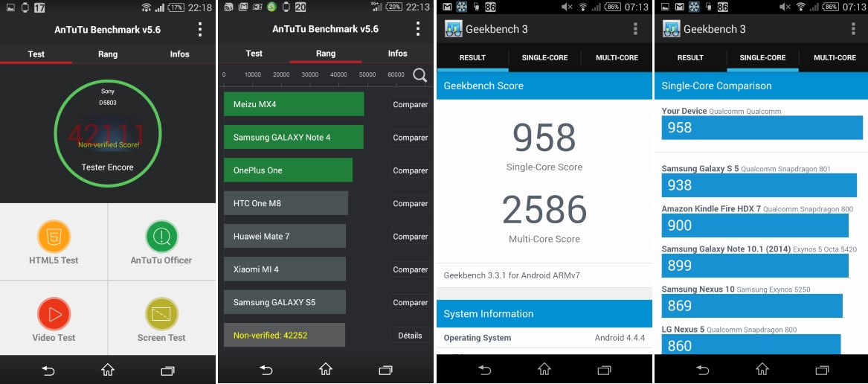Open overflow menu in first AnTuTu Benchmark screen
The width and height of the screenshot is (868, 384).
(x=200, y=29)
